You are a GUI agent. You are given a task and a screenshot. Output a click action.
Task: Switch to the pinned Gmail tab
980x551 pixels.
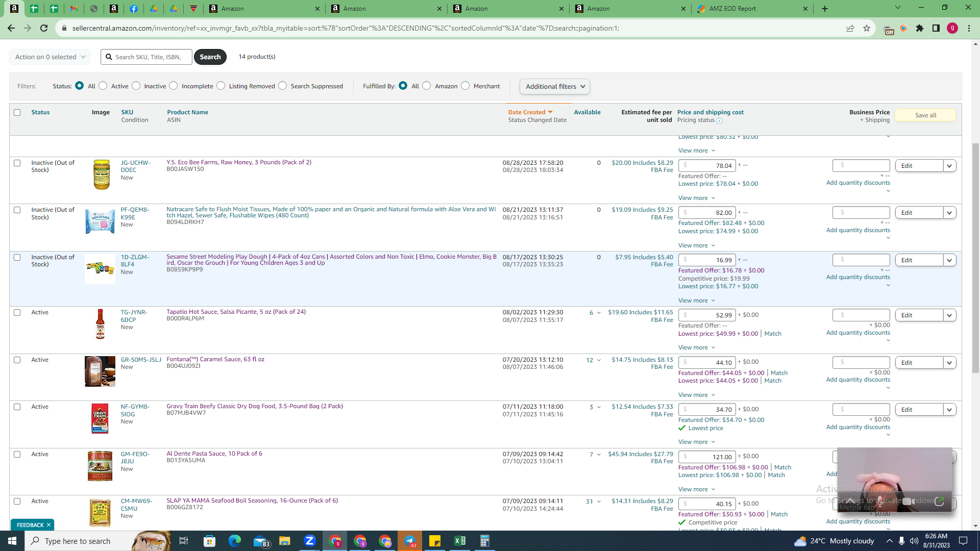[74, 9]
